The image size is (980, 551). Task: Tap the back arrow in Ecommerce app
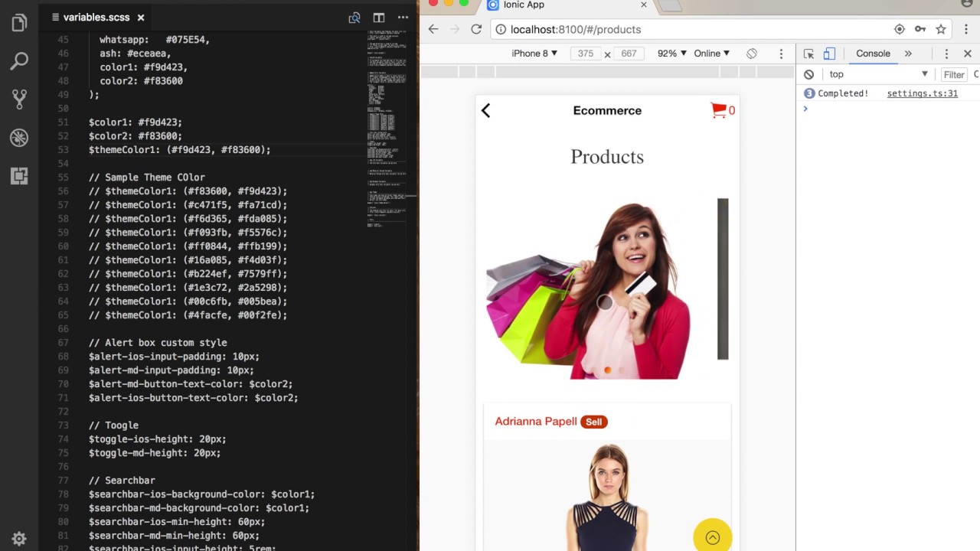[485, 111]
